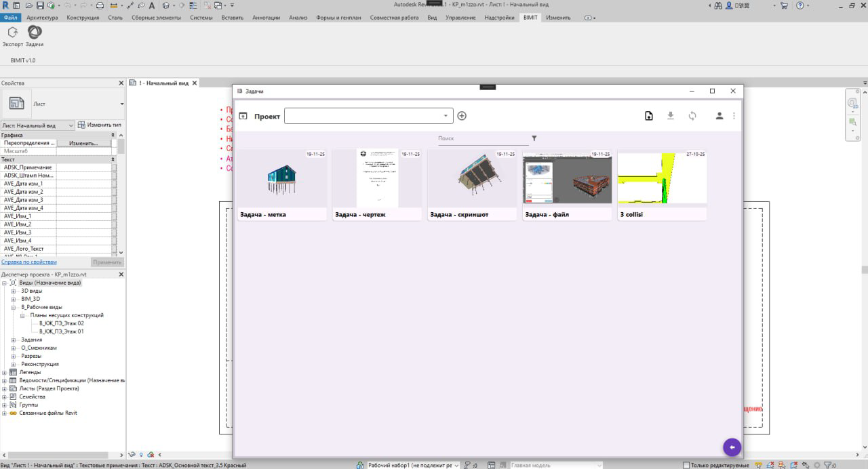The width and height of the screenshot is (868, 469).
Task: Open the BIMIT Задачи ribbon tool
Action: click(x=35, y=33)
